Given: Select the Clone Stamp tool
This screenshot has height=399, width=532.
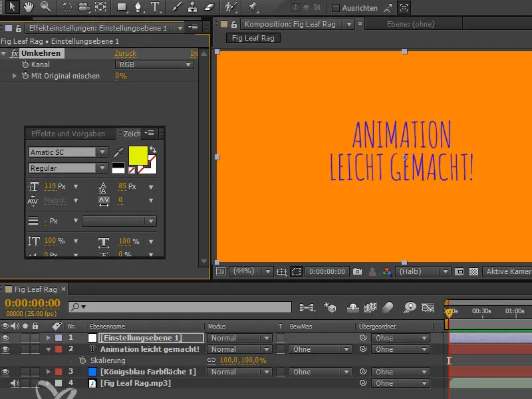Looking at the screenshot, I should tap(193, 8).
